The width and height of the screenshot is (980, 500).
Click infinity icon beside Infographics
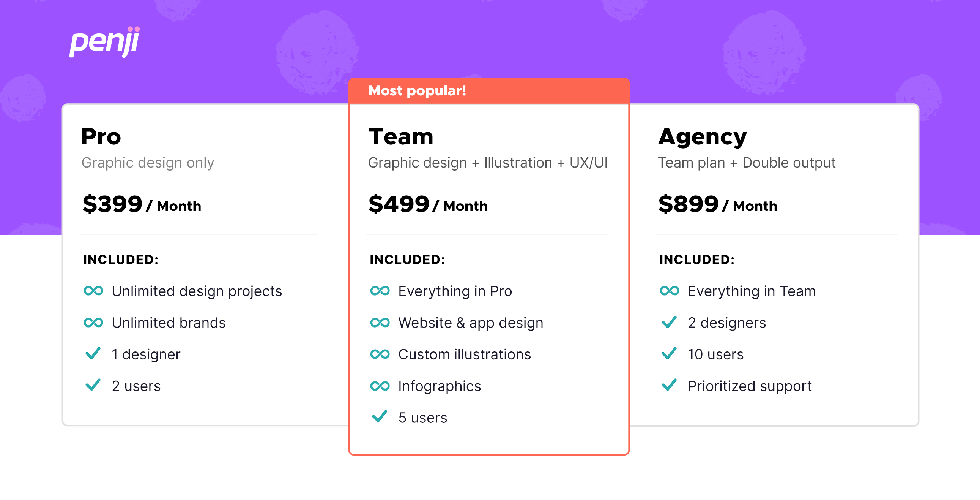(380, 386)
